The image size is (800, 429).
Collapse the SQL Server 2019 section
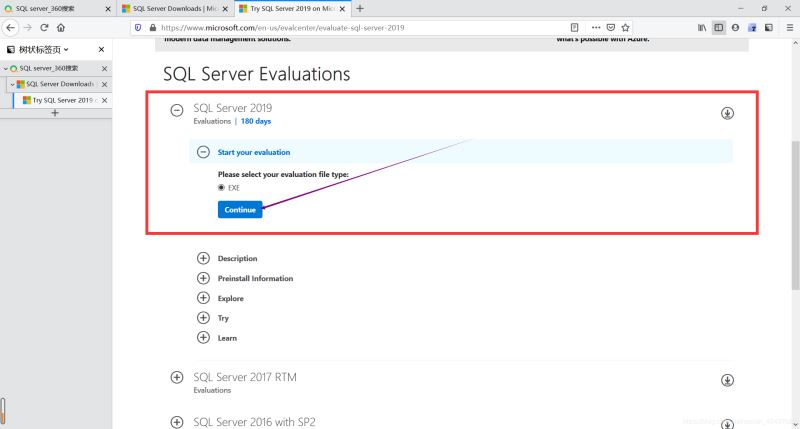[177, 110]
